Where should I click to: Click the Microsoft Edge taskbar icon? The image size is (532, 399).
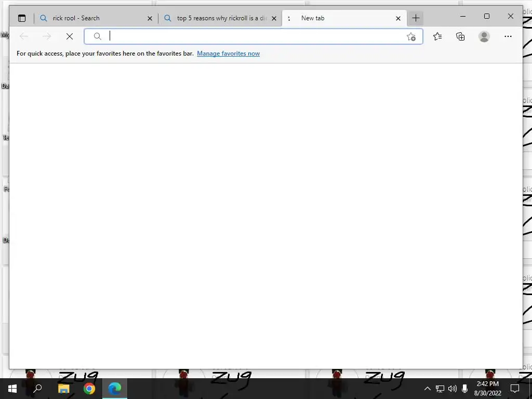pyautogui.click(x=115, y=389)
